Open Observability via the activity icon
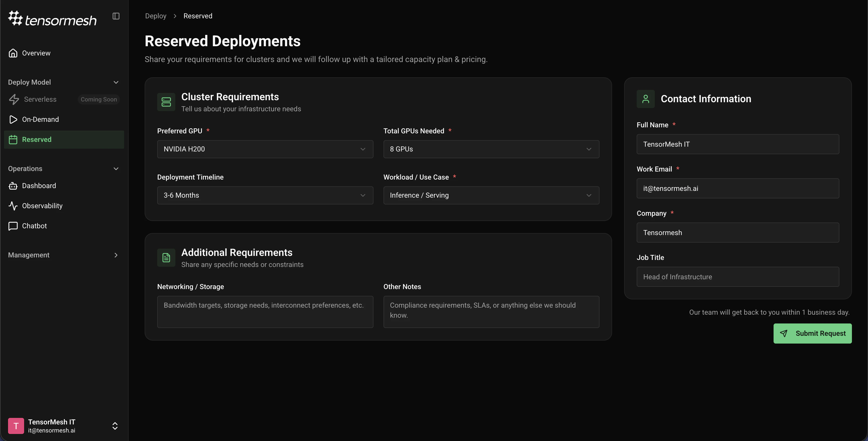 click(13, 206)
